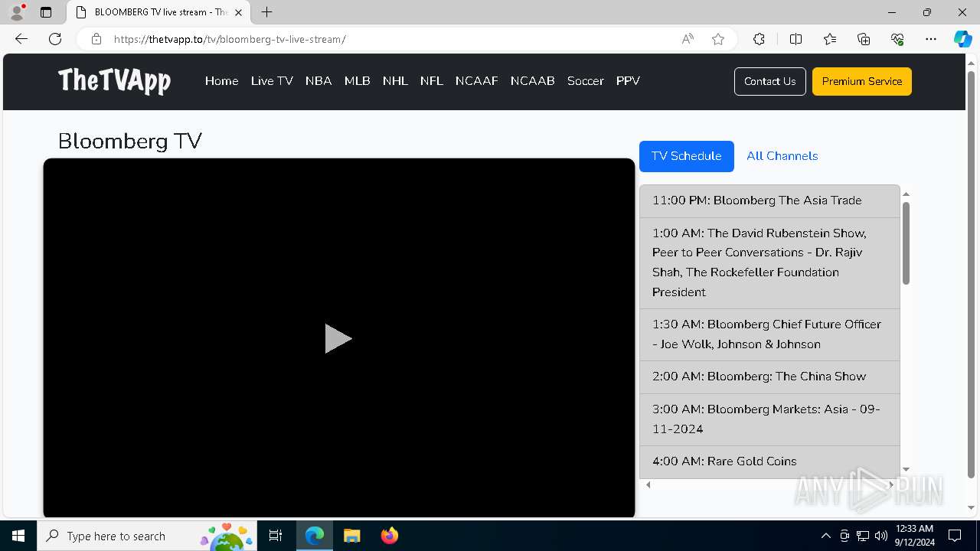This screenshot has height=551, width=980.
Task: View site information lock icon
Action: click(96, 39)
